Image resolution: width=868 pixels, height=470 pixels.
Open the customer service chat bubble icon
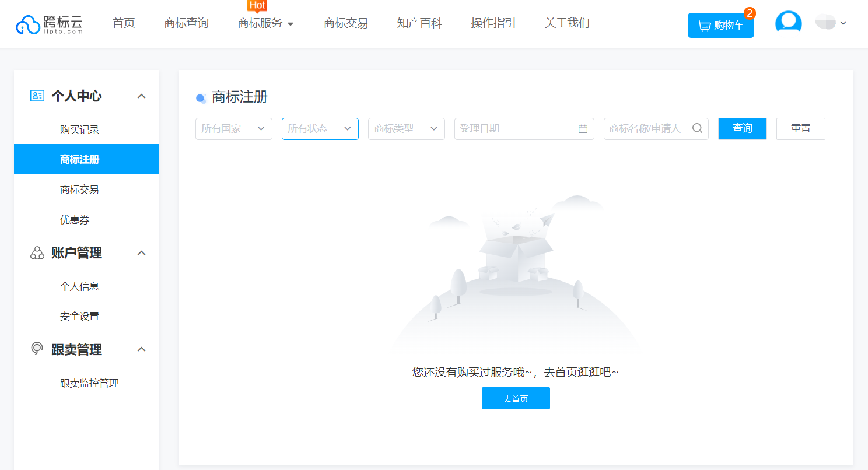point(788,22)
